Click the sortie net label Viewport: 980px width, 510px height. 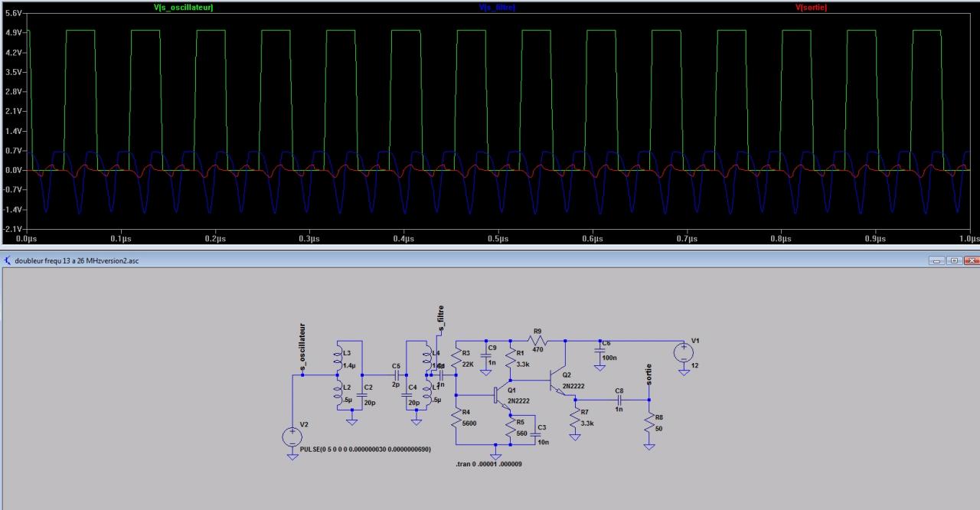[649, 374]
